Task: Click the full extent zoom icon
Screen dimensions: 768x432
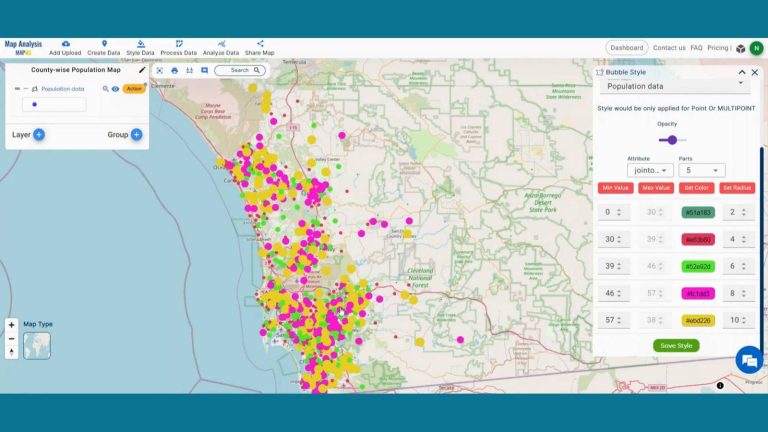Action: point(160,71)
